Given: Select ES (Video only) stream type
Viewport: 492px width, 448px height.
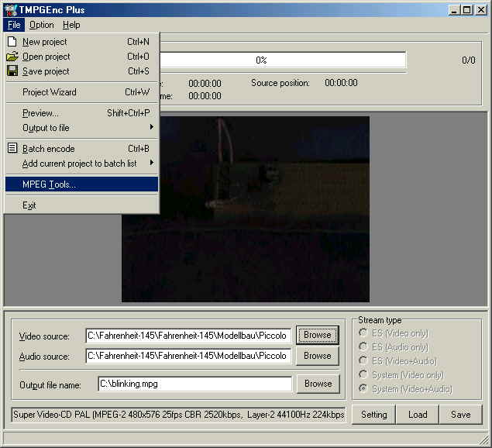Looking at the screenshot, I should pyautogui.click(x=394, y=333).
